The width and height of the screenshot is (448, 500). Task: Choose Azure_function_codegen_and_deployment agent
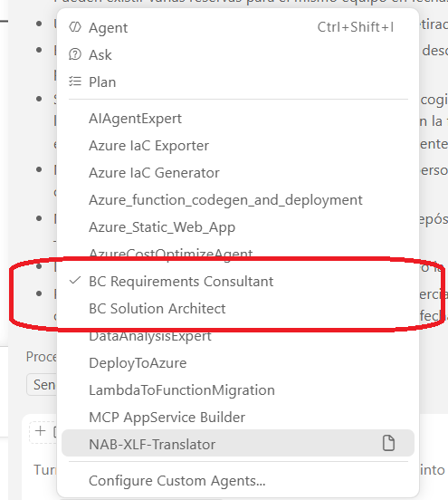pos(238,200)
